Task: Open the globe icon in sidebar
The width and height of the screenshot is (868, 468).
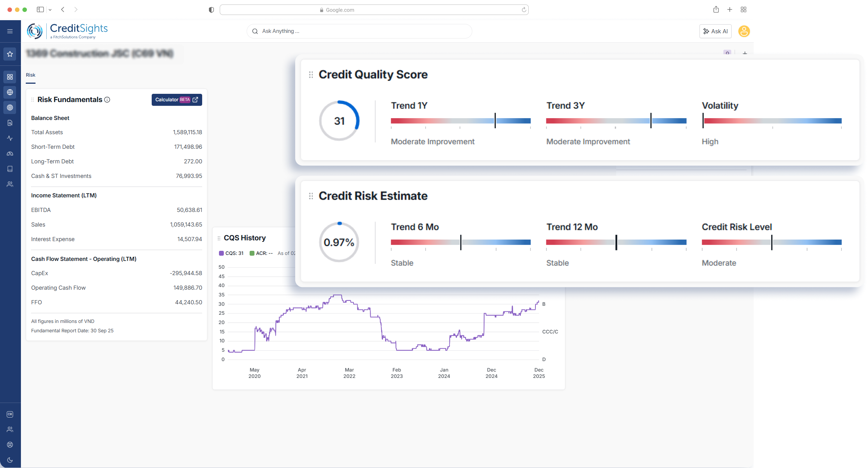Action: pos(10,92)
